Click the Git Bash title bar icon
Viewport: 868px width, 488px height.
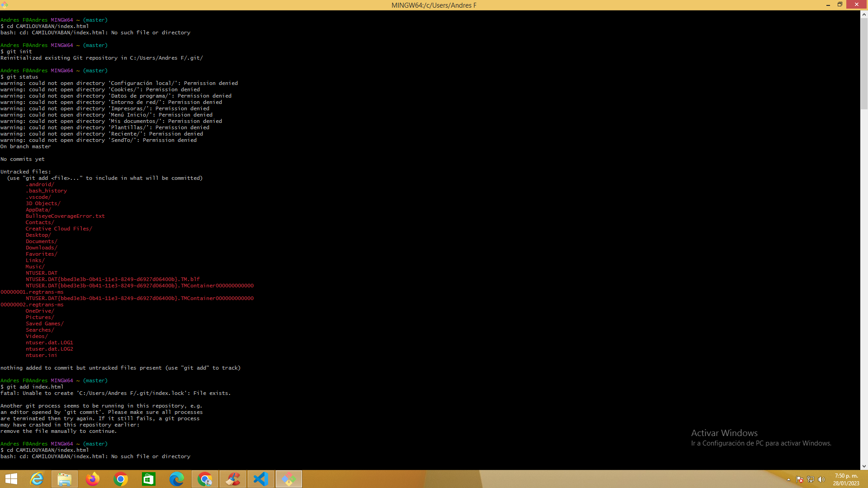coord(5,5)
